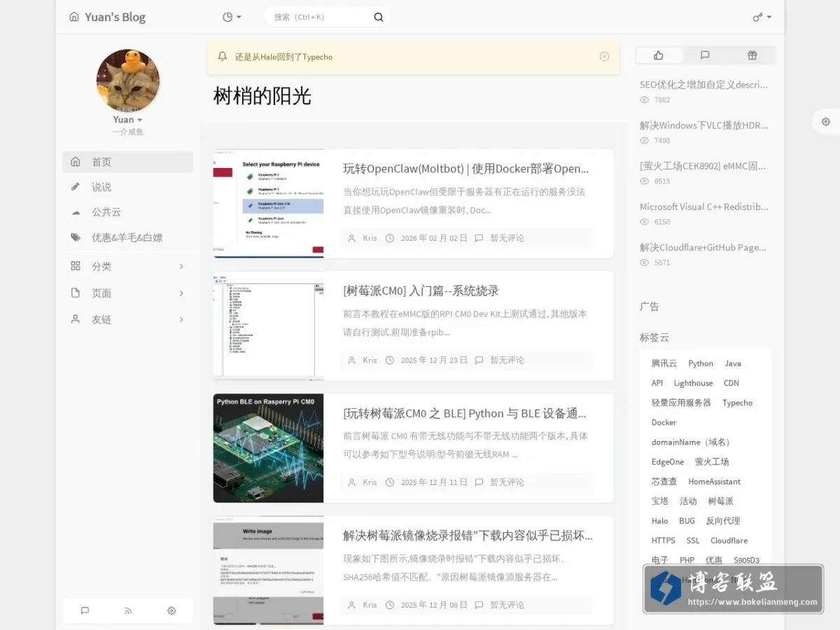Click the RSS feed icon at sidebar bottom
The width and height of the screenshot is (840, 630).
[x=128, y=610]
